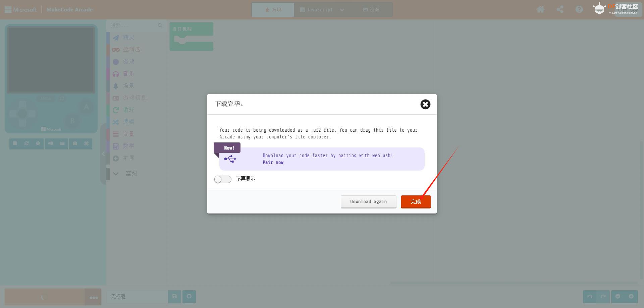Switch to the JavaScript tab
This screenshot has width=644, height=308.
(316, 10)
